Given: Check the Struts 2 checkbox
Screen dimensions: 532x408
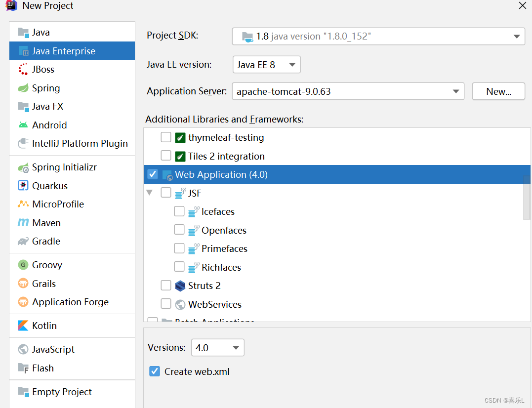Looking at the screenshot, I should 166,285.
